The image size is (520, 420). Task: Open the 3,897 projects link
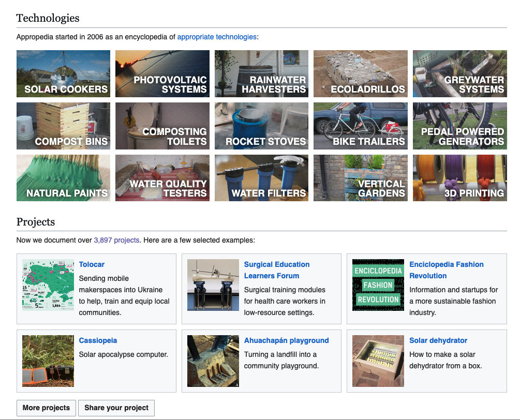click(116, 240)
